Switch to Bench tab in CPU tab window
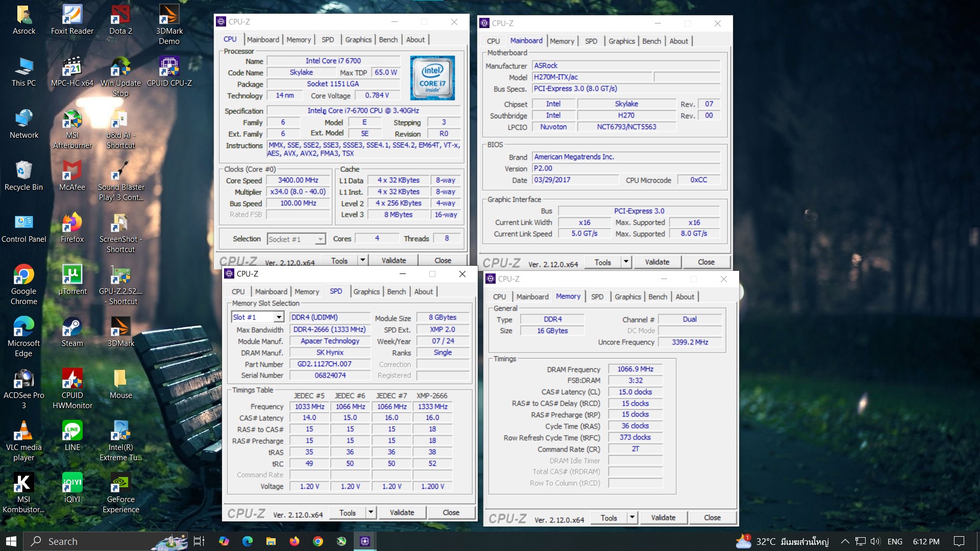Image resolution: width=980 pixels, height=551 pixels. coord(388,39)
